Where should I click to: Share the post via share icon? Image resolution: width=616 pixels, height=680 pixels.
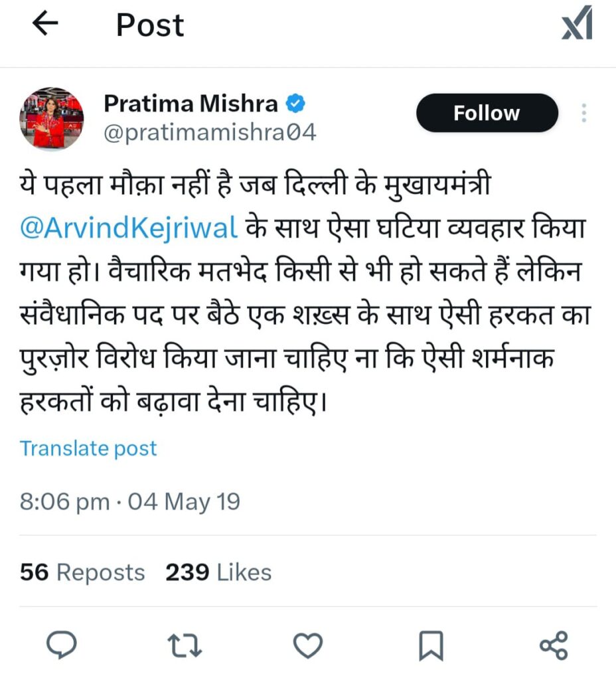(554, 645)
